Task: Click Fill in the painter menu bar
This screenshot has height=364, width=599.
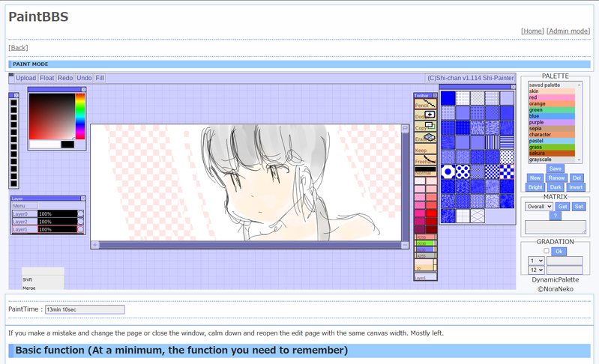Action: pyautogui.click(x=100, y=78)
